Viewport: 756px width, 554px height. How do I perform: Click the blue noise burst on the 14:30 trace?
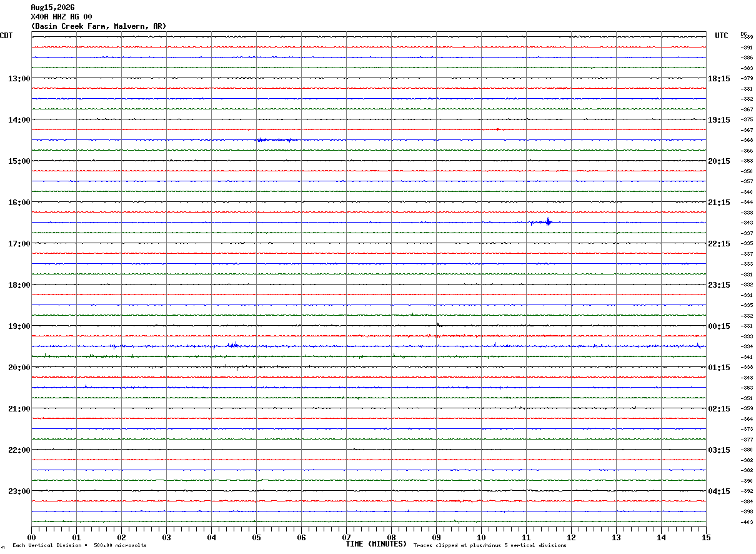(276, 140)
